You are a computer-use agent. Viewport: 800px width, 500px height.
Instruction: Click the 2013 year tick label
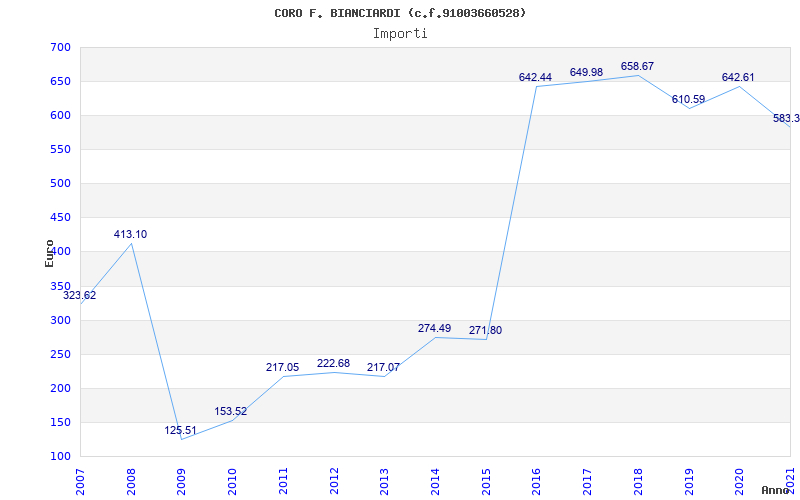[385, 482]
